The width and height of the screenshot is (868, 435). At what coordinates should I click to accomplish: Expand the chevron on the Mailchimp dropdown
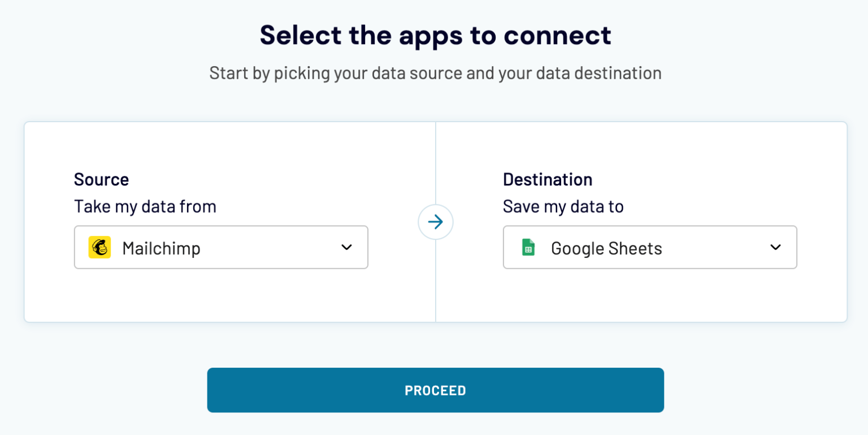click(x=347, y=247)
